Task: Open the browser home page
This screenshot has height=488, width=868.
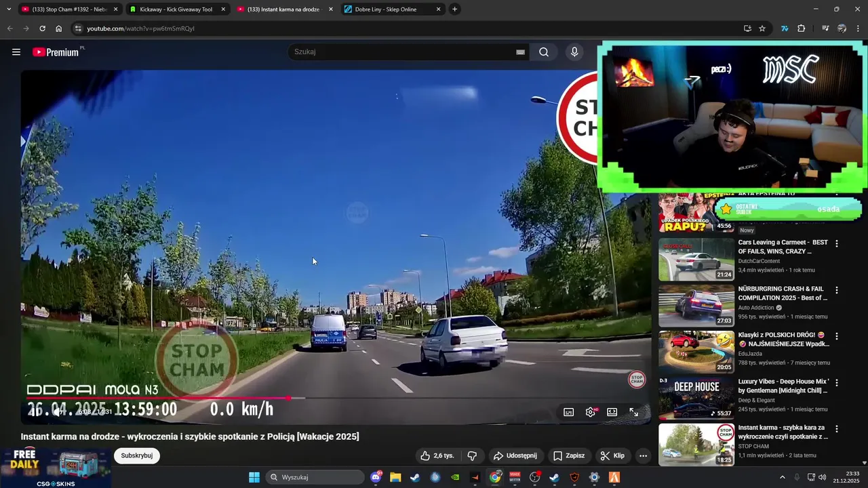Action: click(x=58, y=28)
